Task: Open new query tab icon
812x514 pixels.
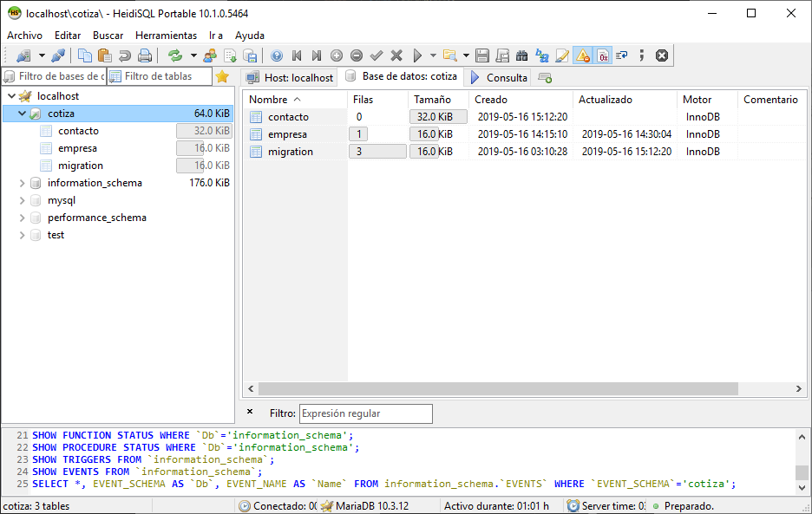Action: (x=545, y=77)
